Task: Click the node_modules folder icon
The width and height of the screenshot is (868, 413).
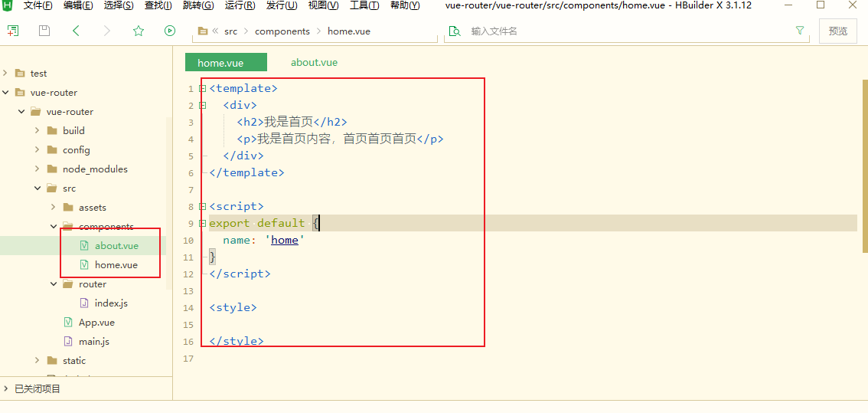Action: click(x=53, y=169)
